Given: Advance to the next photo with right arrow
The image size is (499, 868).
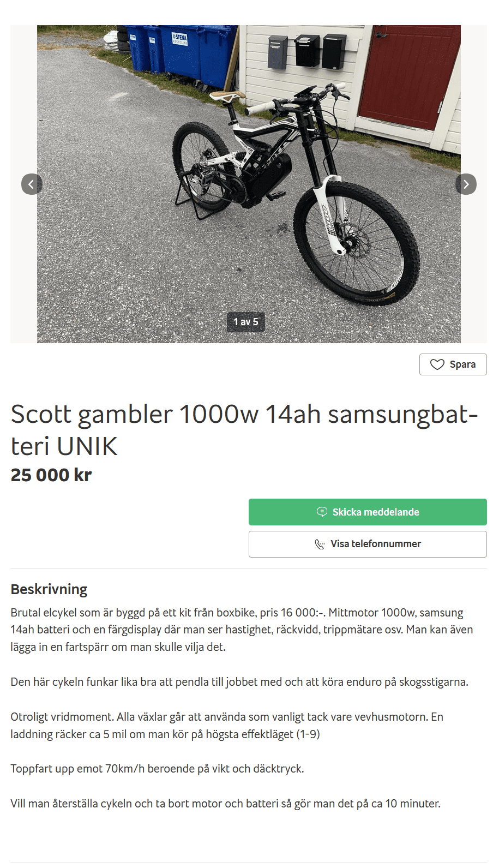Looking at the screenshot, I should point(466,184).
